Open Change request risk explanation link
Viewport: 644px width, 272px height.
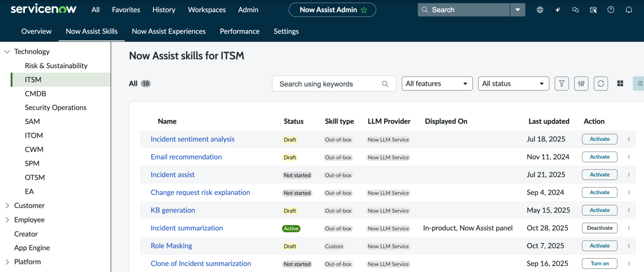pos(200,192)
